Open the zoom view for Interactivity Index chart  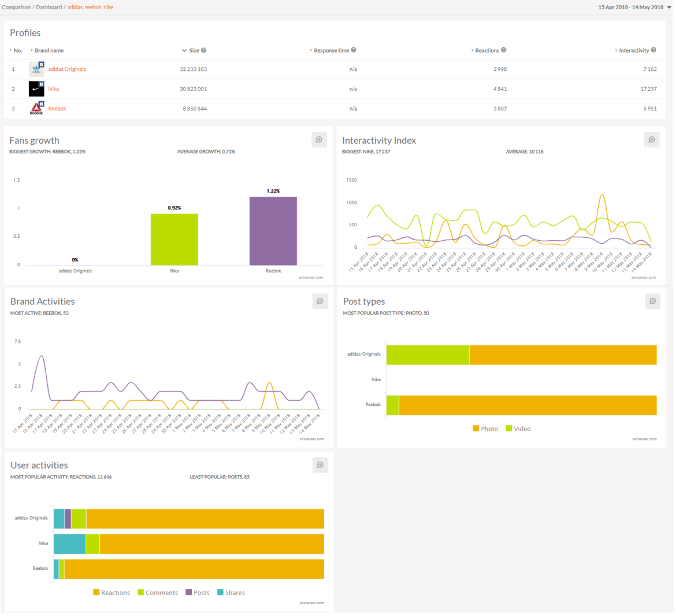click(x=652, y=140)
